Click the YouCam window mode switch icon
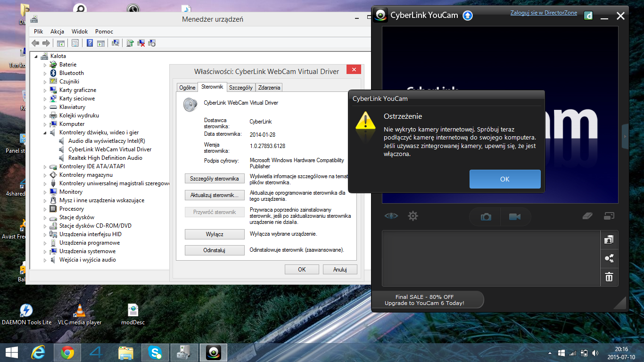Screen dimensions: 644x362 click(609, 216)
